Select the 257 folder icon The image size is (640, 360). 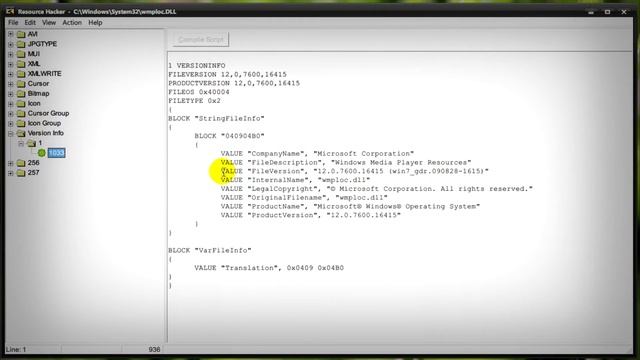click(21, 173)
